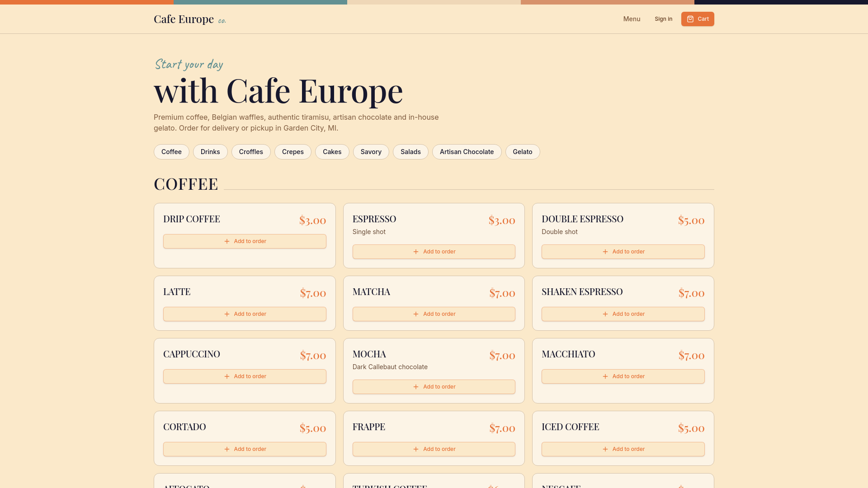Screen dimensions: 868x488
Task: Select the Salads category pill
Action: (410, 152)
